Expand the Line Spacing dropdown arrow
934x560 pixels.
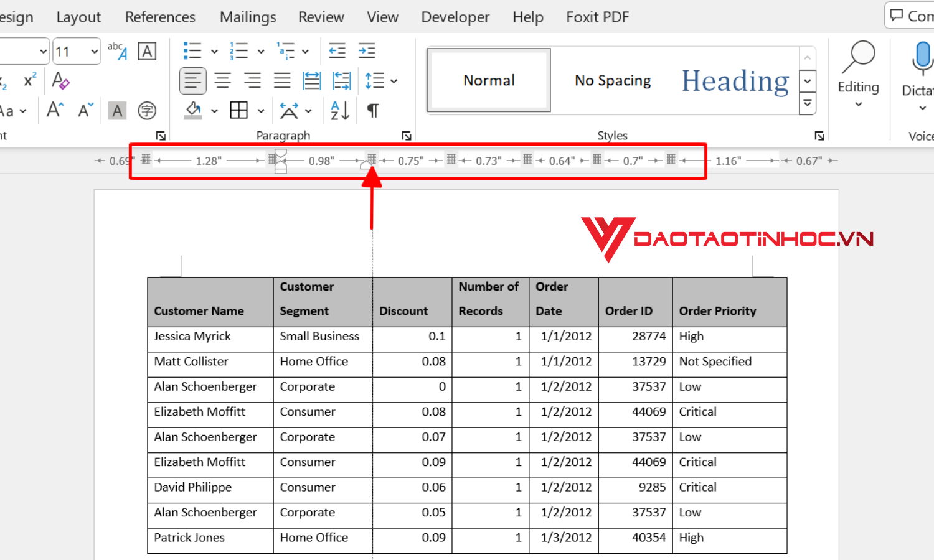pyautogui.click(x=394, y=81)
